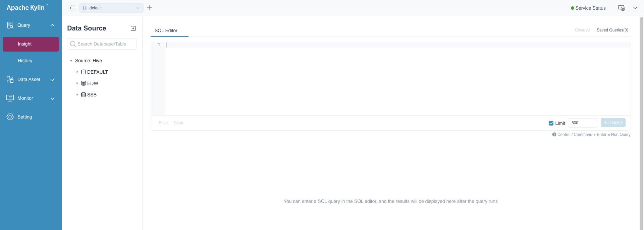The width and height of the screenshot is (644, 230).
Task: Expand the SSB database tree node
Action: [x=77, y=95]
